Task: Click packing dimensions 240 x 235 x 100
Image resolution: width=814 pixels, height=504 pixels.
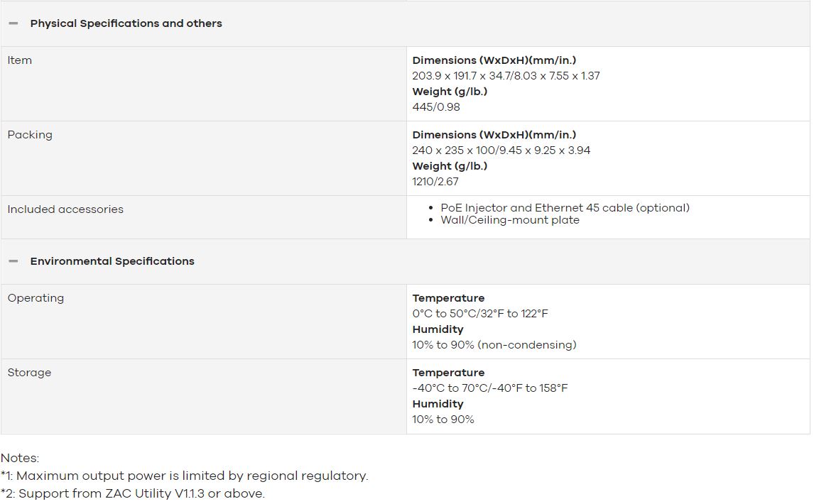Action: (501, 150)
